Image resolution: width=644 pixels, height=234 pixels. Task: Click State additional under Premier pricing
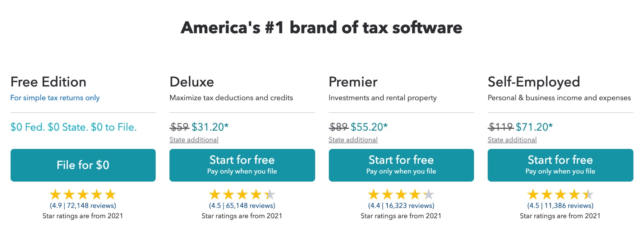click(353, 140)
